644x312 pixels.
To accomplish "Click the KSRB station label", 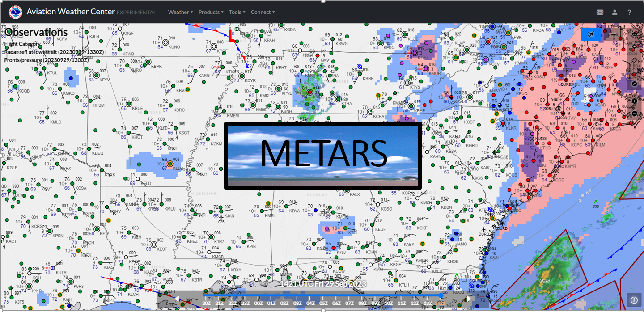I will [368, 78].
